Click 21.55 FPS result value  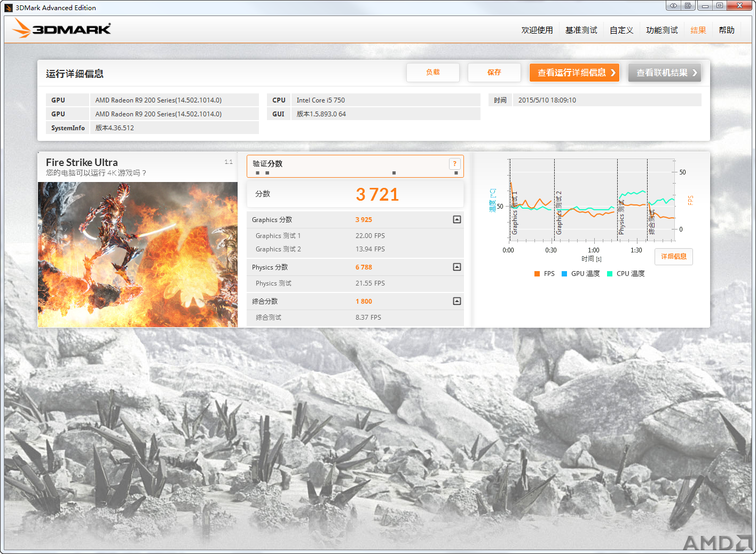click(x=370, y=283)
